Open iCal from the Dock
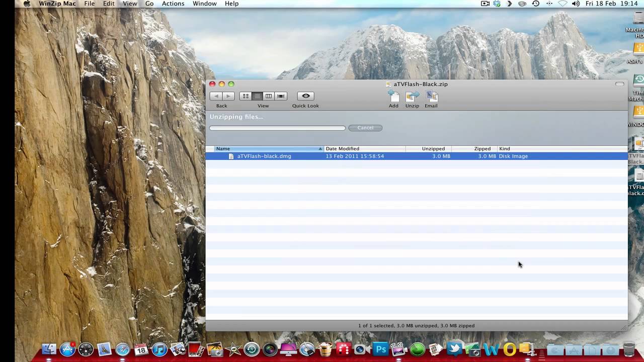The height and width of the screenshot is (362, 644). coord(141,349)
